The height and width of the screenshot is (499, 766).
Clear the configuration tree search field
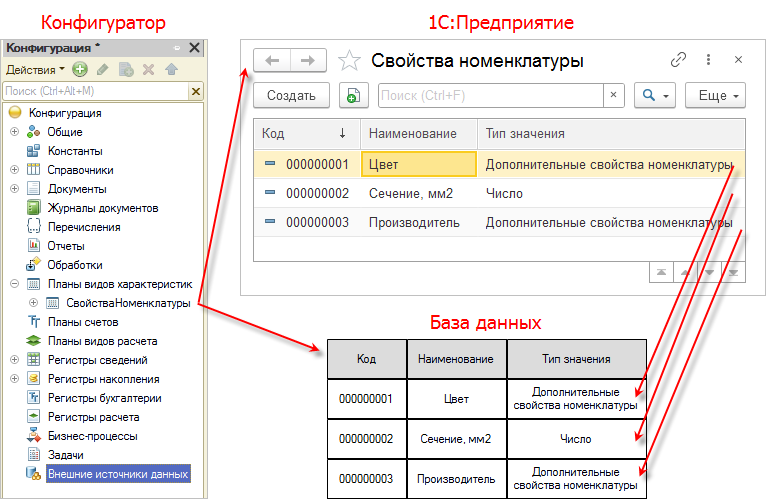[196, 91]
